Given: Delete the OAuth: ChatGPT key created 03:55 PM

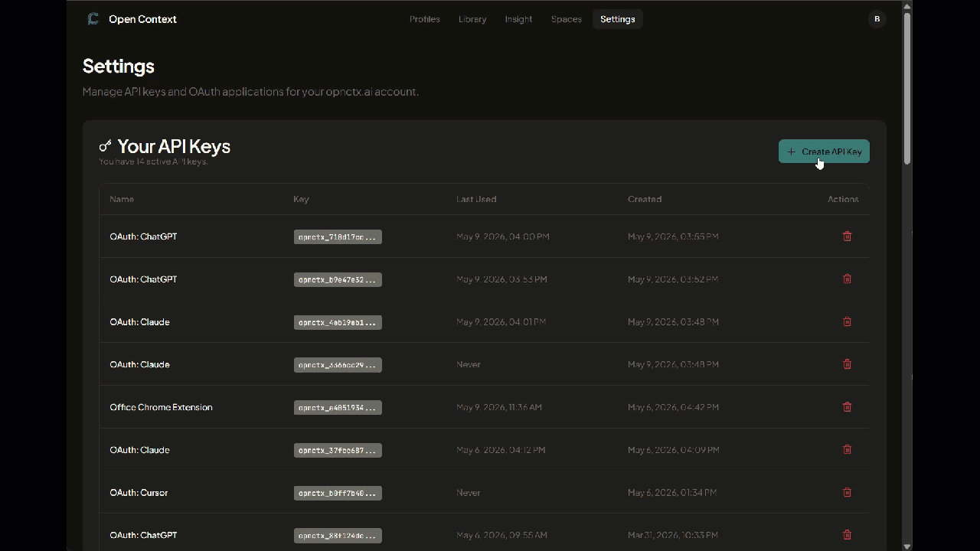Looking at the screenshot, I should [x=847, y=236].
